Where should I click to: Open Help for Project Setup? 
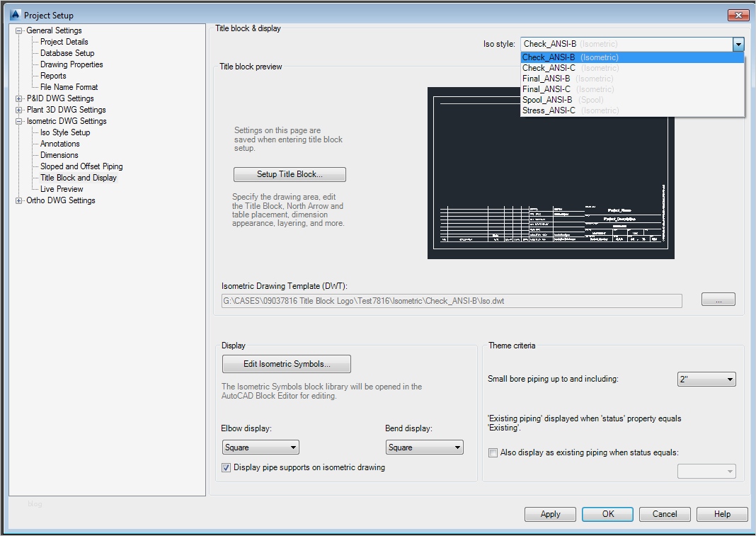pos(722,514)
